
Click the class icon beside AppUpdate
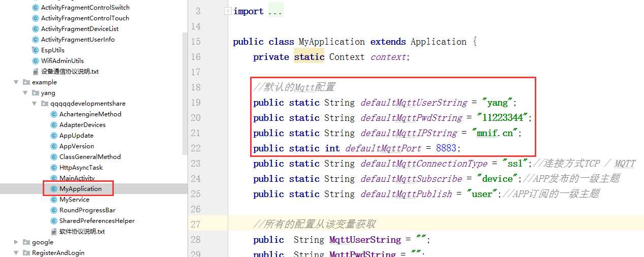pyautogui.click(x=54, y=136)
